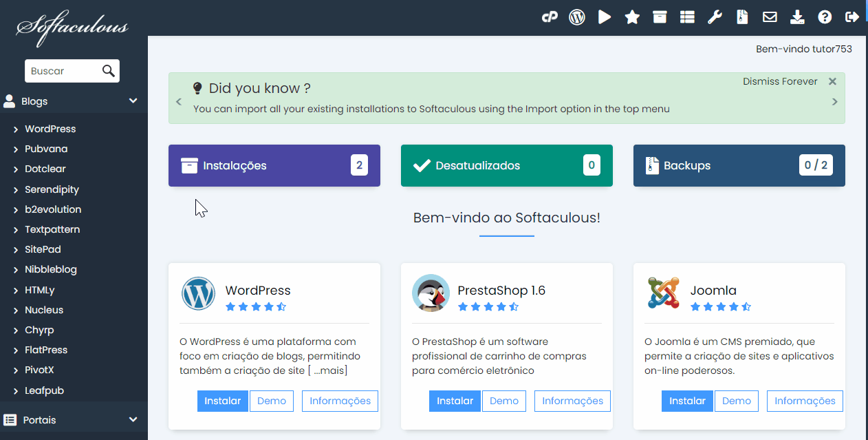The image size is (868, 440).
Task: Click Instalar for PrestaShop 1.6
Action: (x=455, y=401)
